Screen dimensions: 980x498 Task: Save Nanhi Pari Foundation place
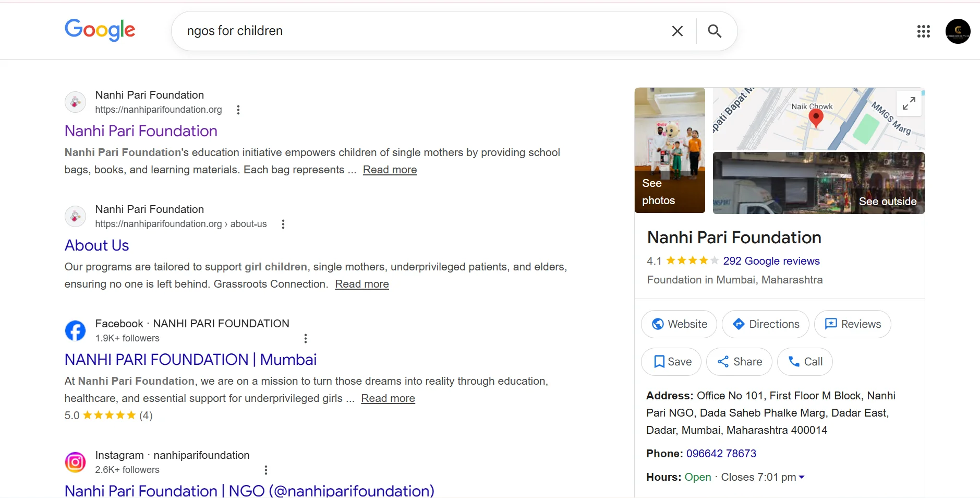(x=671, y=362)
